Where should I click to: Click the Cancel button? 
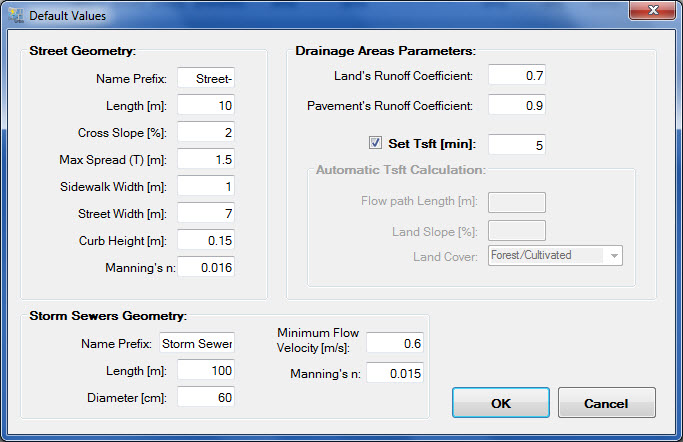pos(606,403)
